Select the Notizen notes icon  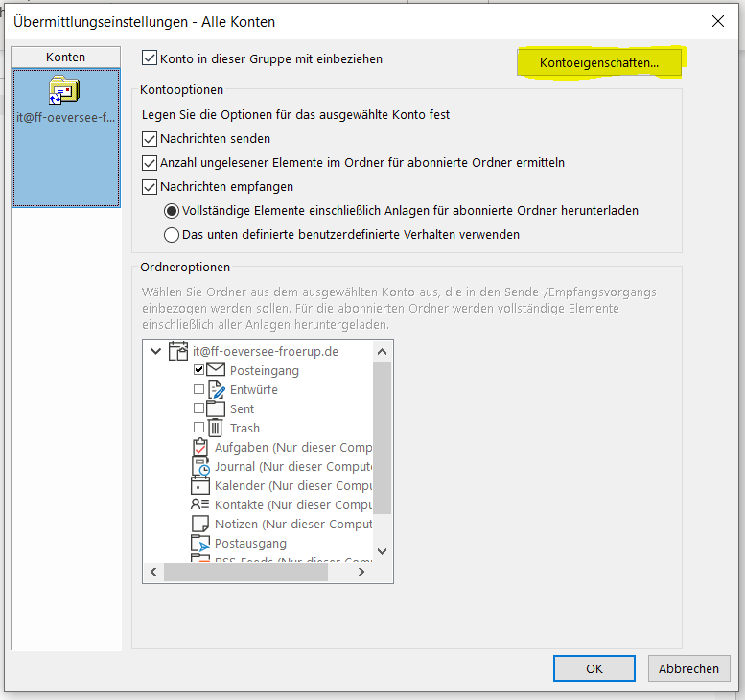pyautogui.click(x=199, y=524)
